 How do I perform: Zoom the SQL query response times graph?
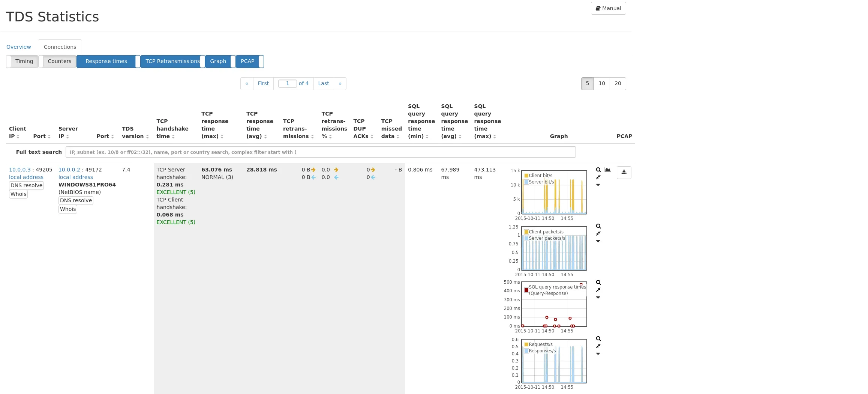pyautogui.click(x=598, y=283)
